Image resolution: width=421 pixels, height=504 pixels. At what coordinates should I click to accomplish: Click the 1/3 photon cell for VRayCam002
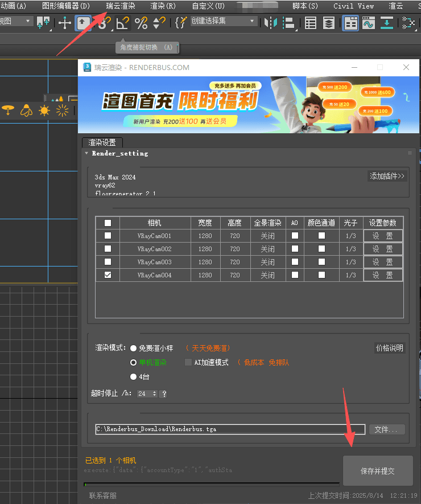[x=350, y=249]
